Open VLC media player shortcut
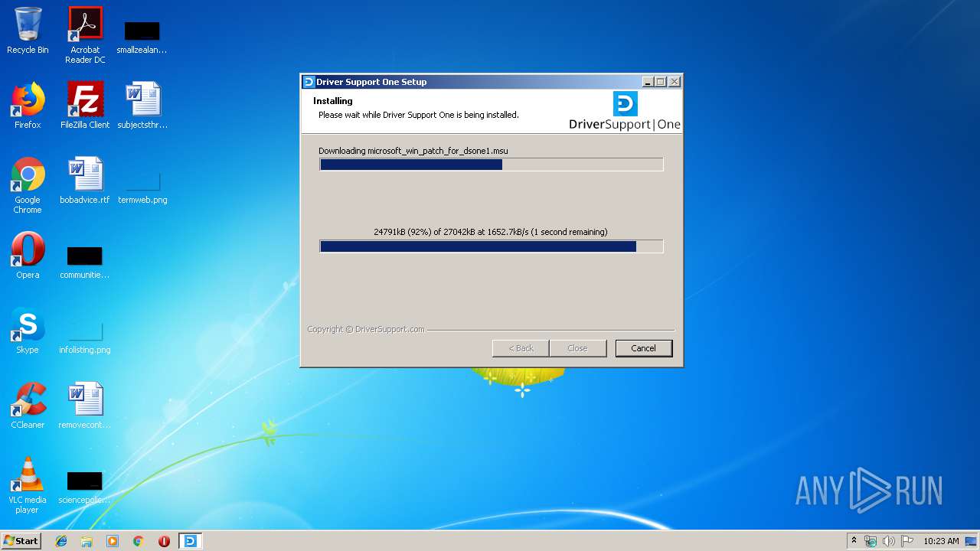The image size is (980, 551). coord(28,485)
